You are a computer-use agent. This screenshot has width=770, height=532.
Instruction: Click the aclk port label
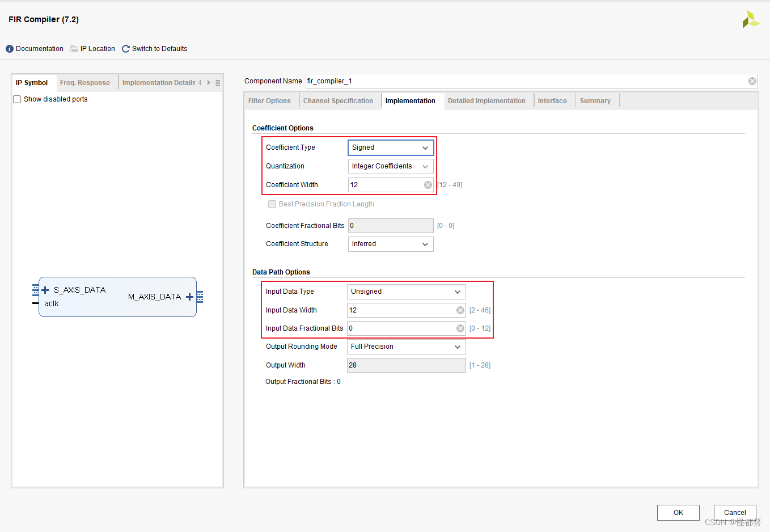point(52,304)
